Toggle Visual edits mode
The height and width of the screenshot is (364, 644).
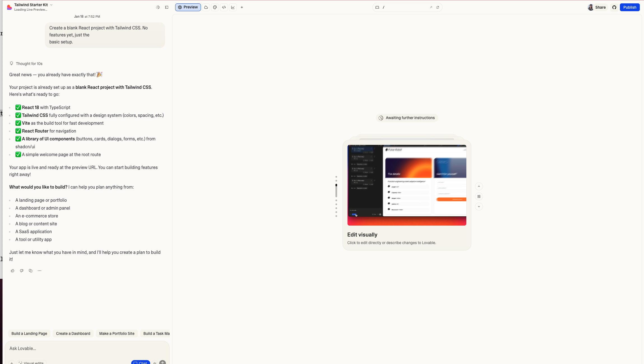pos(31,363)
